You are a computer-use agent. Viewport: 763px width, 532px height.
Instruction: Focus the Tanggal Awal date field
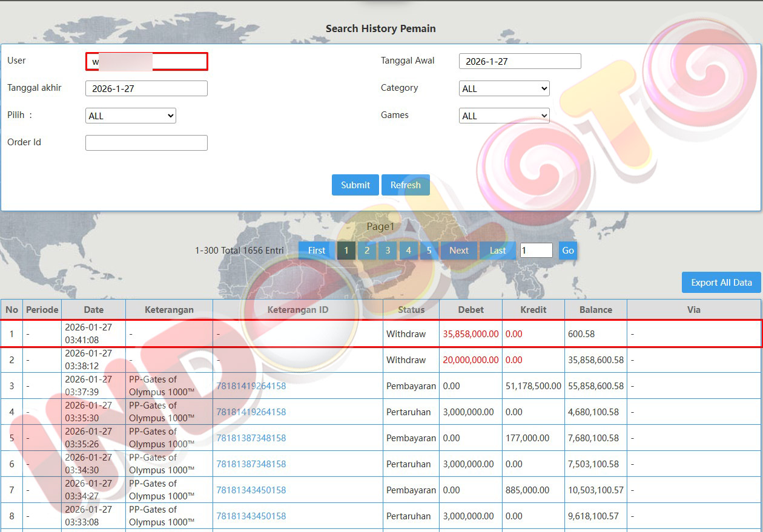click(520, 61)
